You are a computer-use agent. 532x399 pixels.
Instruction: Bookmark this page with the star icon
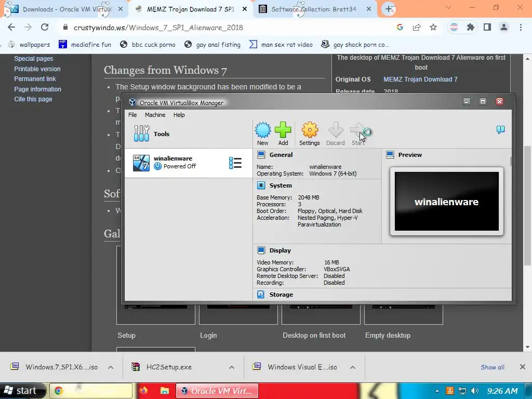tap(433, 27)
